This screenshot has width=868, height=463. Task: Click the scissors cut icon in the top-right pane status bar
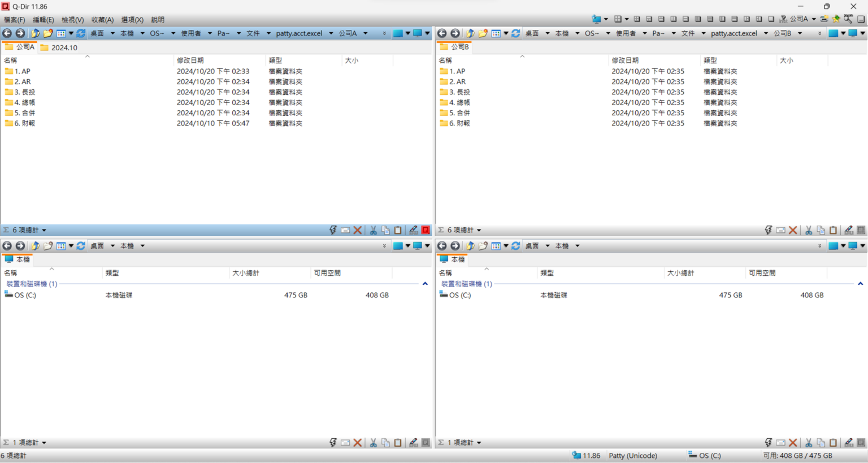pos(809,230)
